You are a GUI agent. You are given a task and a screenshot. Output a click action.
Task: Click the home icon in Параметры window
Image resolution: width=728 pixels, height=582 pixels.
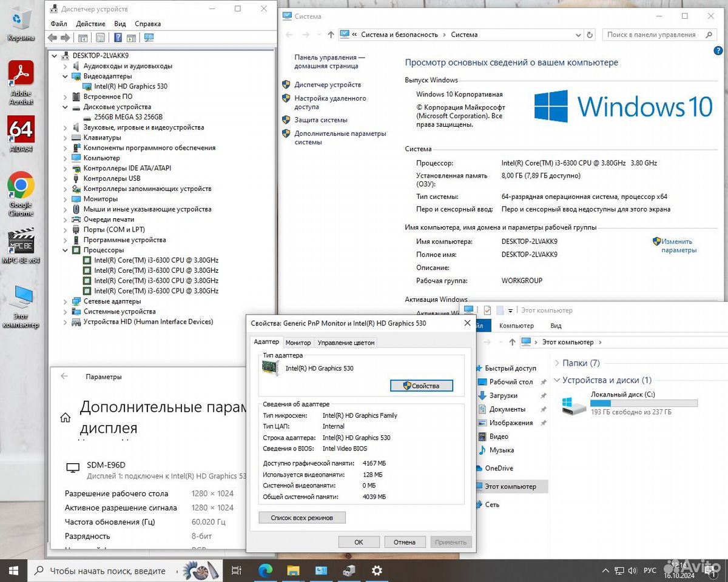click(x=65, y=417)
